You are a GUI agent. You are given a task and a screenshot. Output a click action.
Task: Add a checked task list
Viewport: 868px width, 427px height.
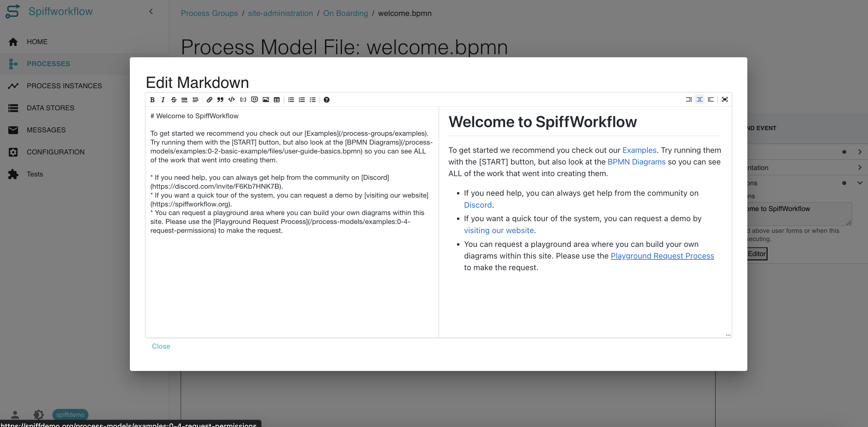pos(313,100)
